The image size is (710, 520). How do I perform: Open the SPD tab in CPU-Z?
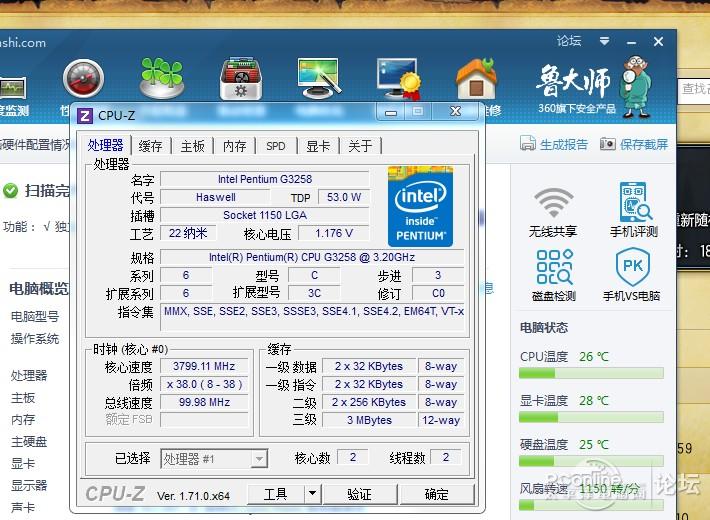point(276,146)
